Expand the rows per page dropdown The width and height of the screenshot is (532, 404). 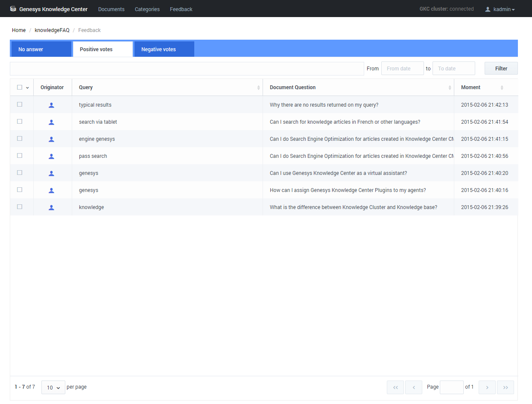pyautogui.click(x=53, y=387)
